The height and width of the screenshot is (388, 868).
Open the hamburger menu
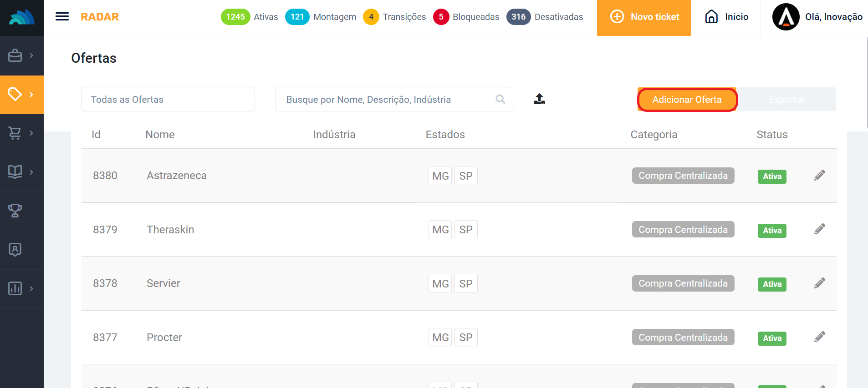coord(62,17)
